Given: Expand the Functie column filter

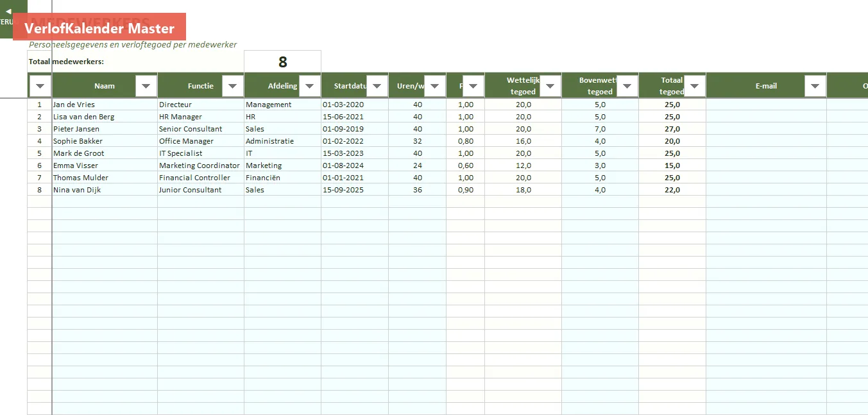Looking at the screenshot, I should 233,85.
